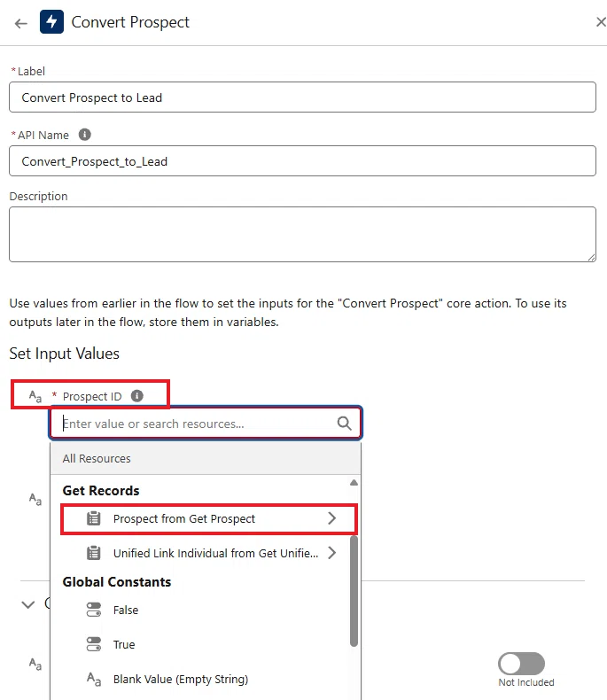Click the record icon beside Unified Link Individual
This screenshot has height=700, width=607.
point(94,553)
